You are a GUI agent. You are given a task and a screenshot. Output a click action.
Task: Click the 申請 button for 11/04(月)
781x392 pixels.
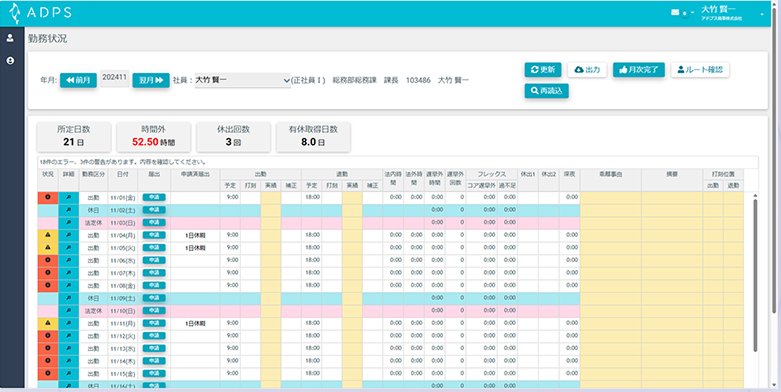tap(154, 235)
